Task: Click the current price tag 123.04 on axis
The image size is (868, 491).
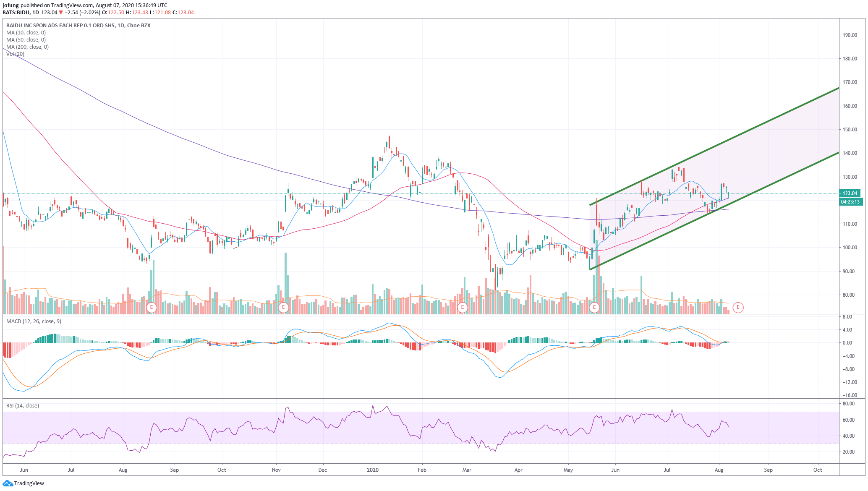Action: (850, 193)
